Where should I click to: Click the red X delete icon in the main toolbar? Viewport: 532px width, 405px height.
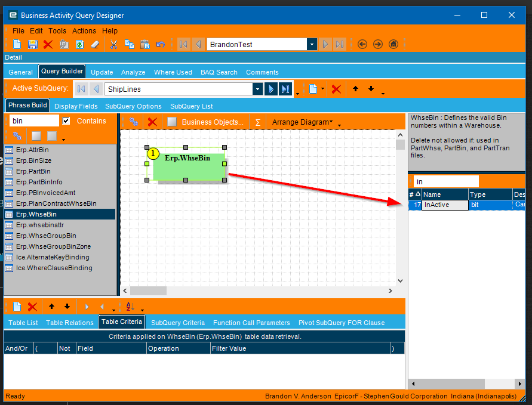(48, 44)
